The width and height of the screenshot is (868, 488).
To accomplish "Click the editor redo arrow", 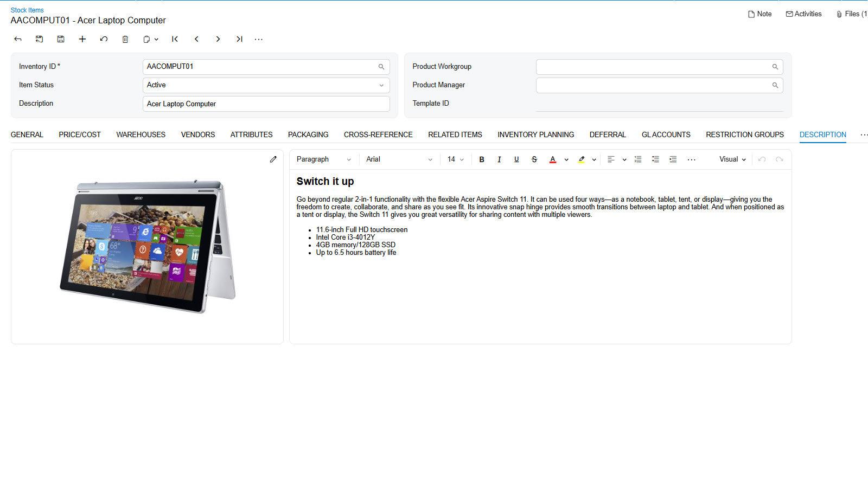I will 780,159.
